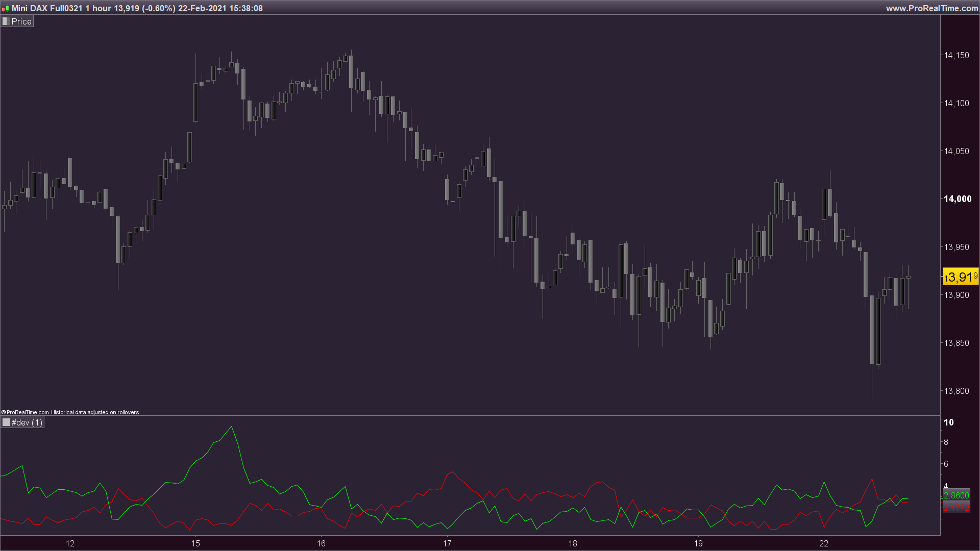Click the candlestick icon in the title bar

5,8
